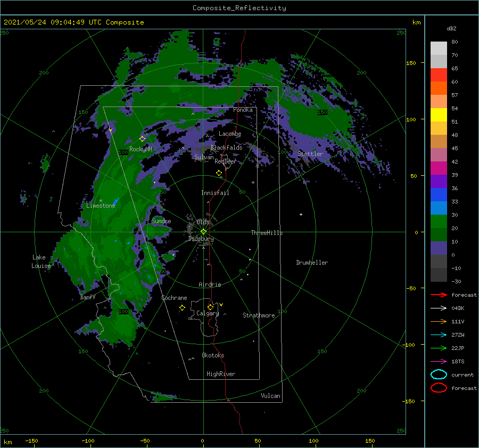Click the white 04DK arrow icon
The image size is (479, 448).
(x=439, y=308)
